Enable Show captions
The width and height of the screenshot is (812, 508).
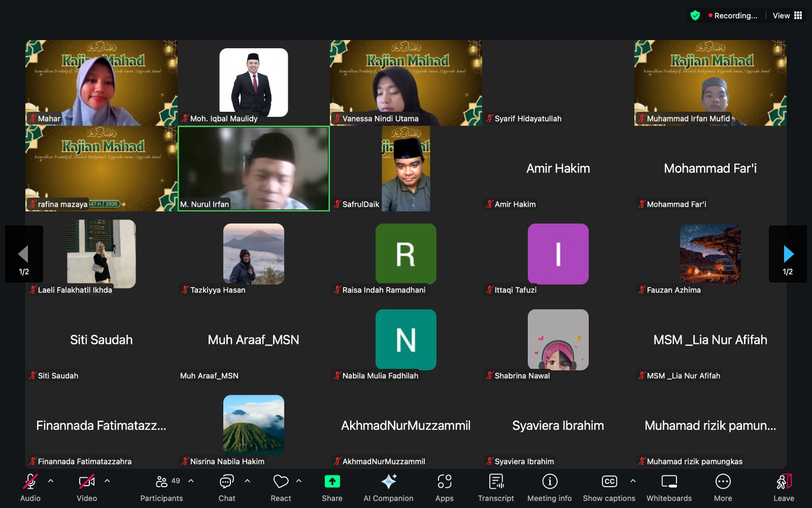point(609,488)
